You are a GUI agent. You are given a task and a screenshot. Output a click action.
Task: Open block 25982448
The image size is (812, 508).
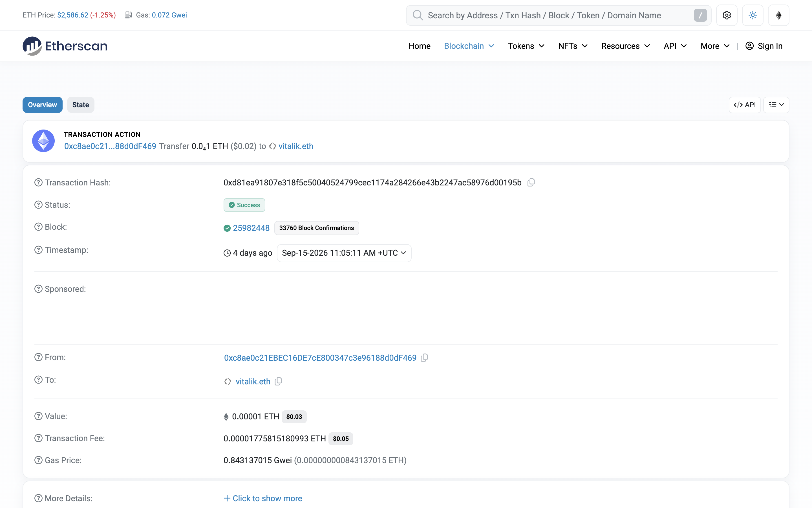251,228
